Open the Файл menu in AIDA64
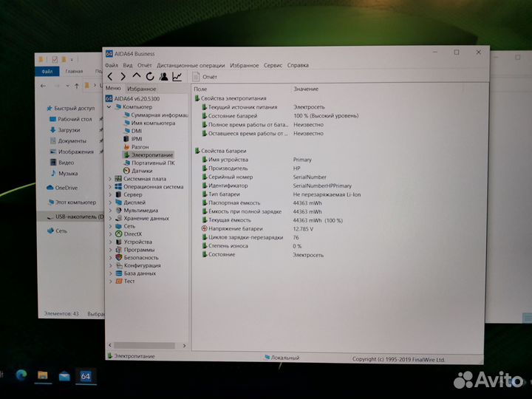 pyautogui.click(x=112, y=65)
